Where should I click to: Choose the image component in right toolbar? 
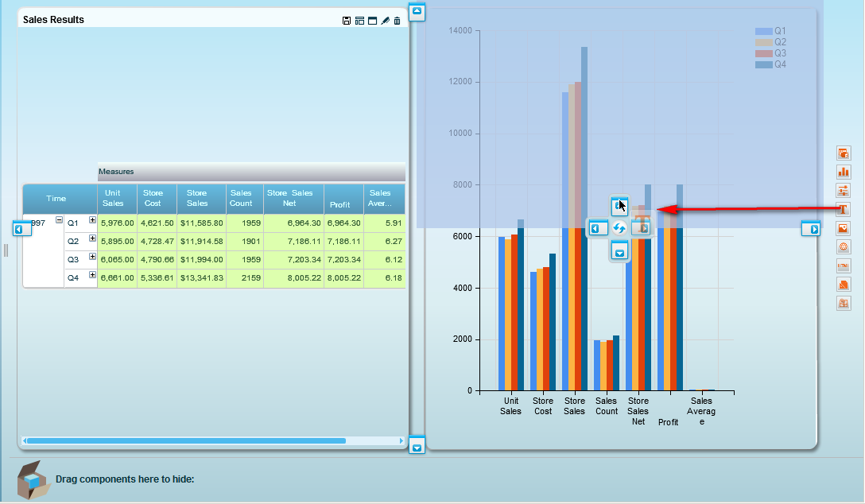844,228
